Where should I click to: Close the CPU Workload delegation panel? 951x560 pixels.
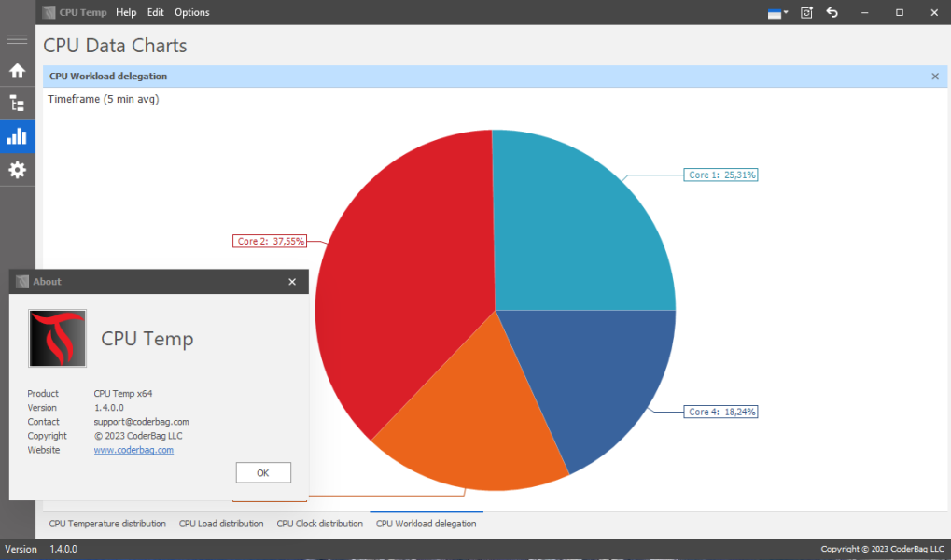935,77
